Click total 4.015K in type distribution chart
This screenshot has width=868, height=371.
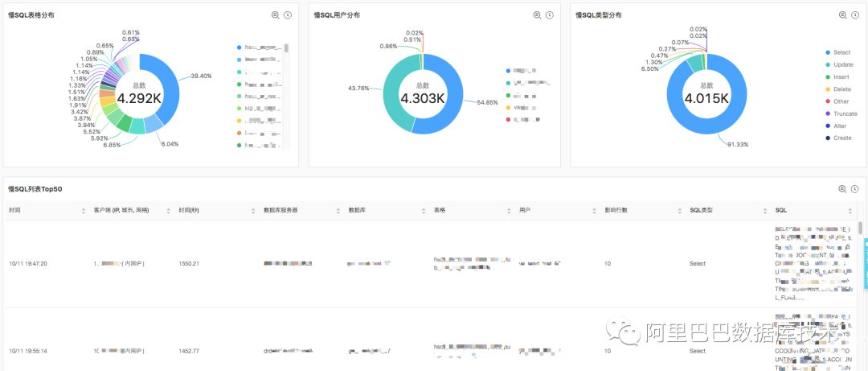[x=707, y=99]
